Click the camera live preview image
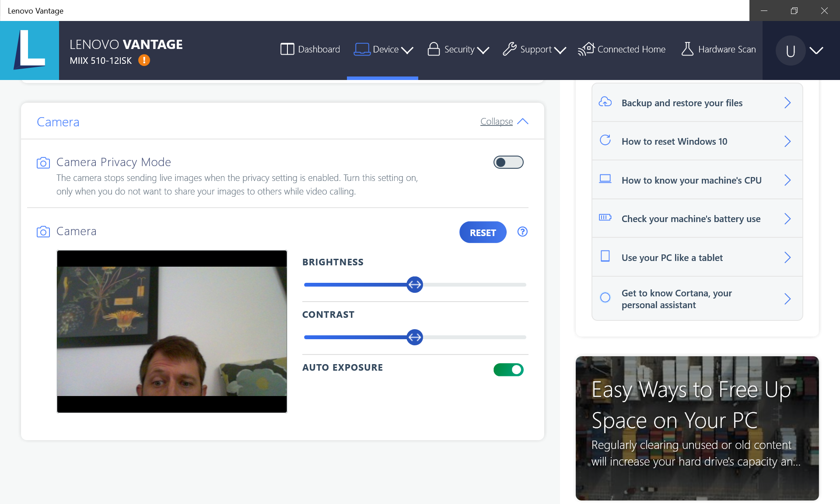This screenshot has width=840, height=504. (x=172, y=331)
